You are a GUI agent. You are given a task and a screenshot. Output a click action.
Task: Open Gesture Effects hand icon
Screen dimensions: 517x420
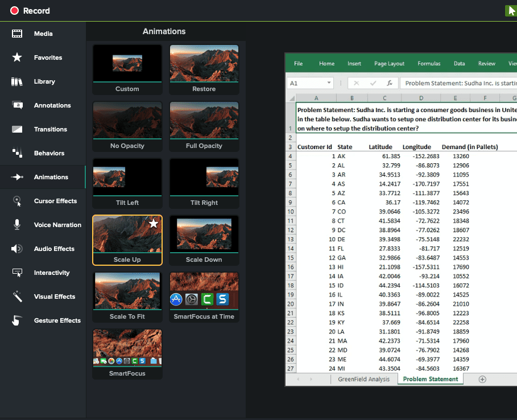(17, 320)
